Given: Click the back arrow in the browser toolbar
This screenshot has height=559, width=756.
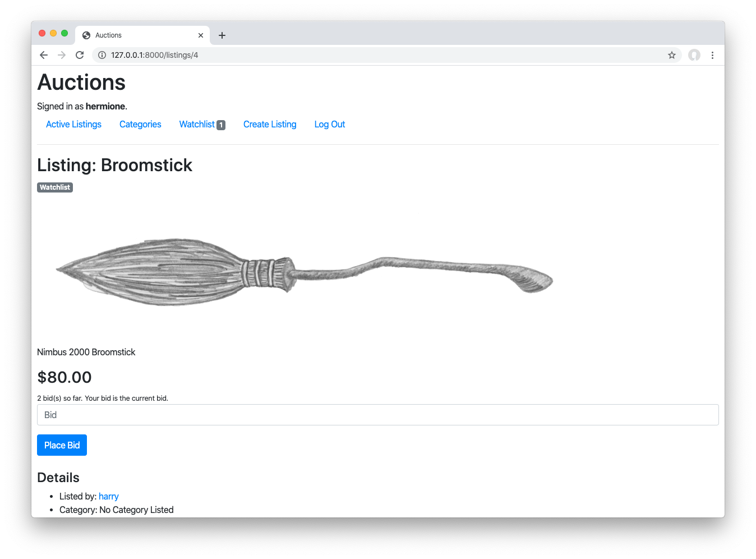Looking at the screenshot, I should click(x=43, y=55).
